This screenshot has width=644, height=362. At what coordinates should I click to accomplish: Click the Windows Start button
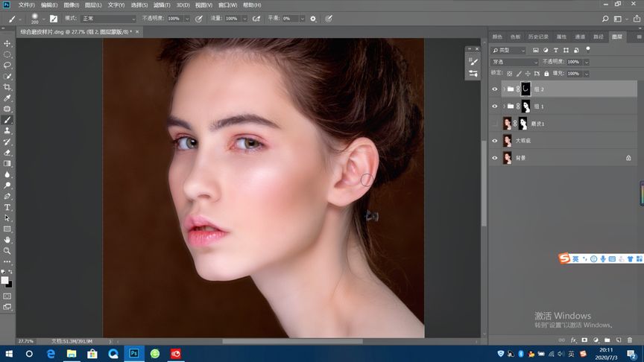coord(9,354)
